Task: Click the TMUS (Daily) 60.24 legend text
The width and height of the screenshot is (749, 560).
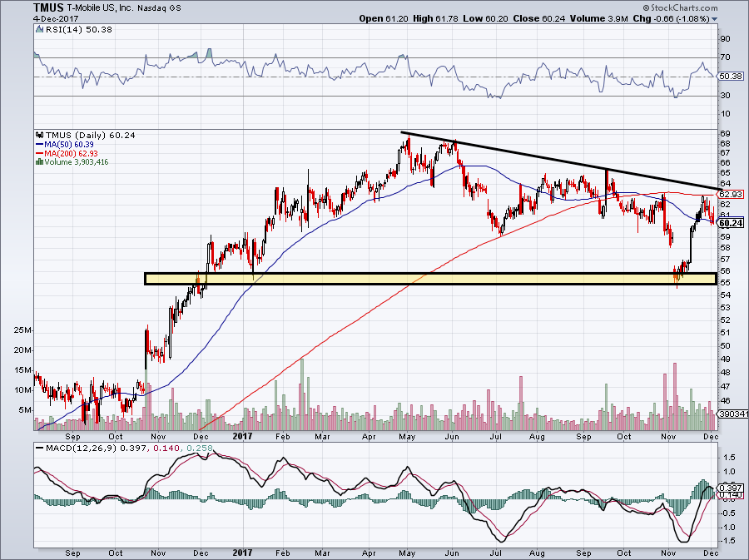Action: point(90,135)
